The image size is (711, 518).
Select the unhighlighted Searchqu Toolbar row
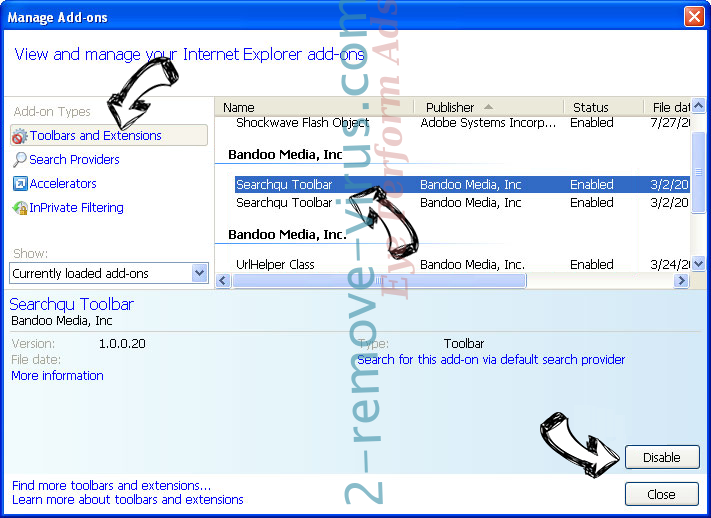click(463, 203)
